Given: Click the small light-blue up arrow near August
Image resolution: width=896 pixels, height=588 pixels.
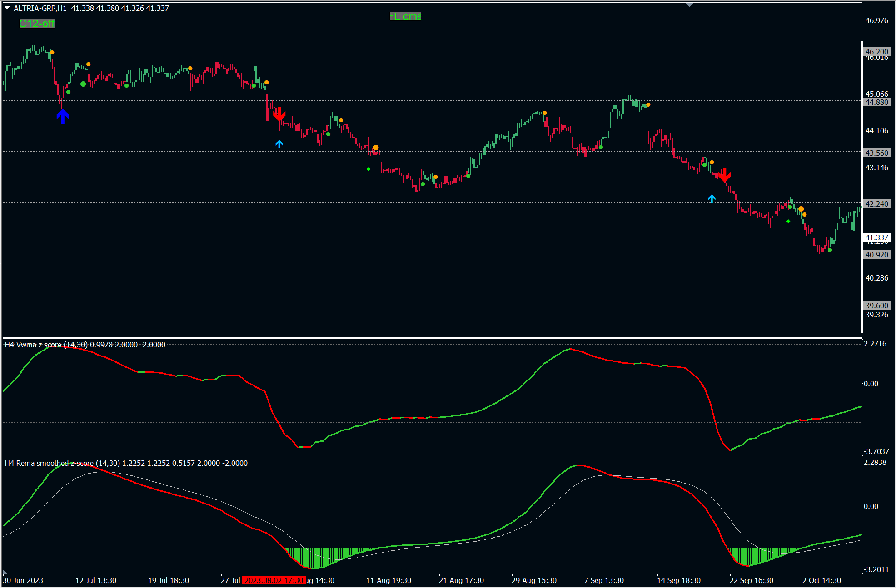Looking at the screenshot, I should click(279, 144).
